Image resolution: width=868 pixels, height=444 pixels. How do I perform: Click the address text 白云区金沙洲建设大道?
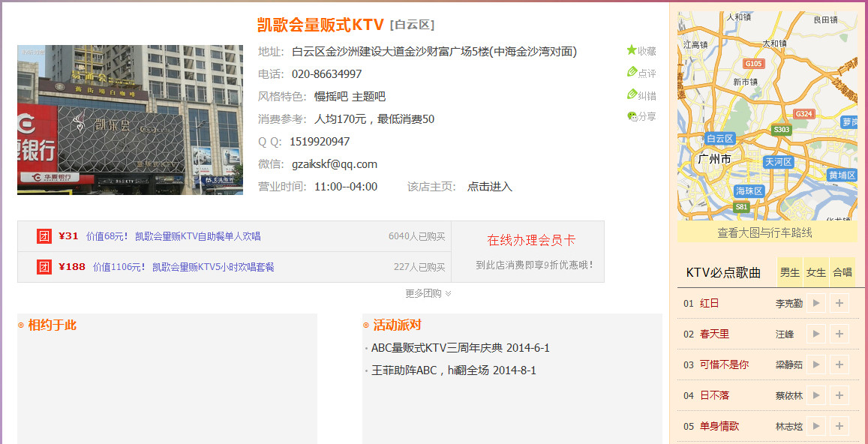coord(434,52)
